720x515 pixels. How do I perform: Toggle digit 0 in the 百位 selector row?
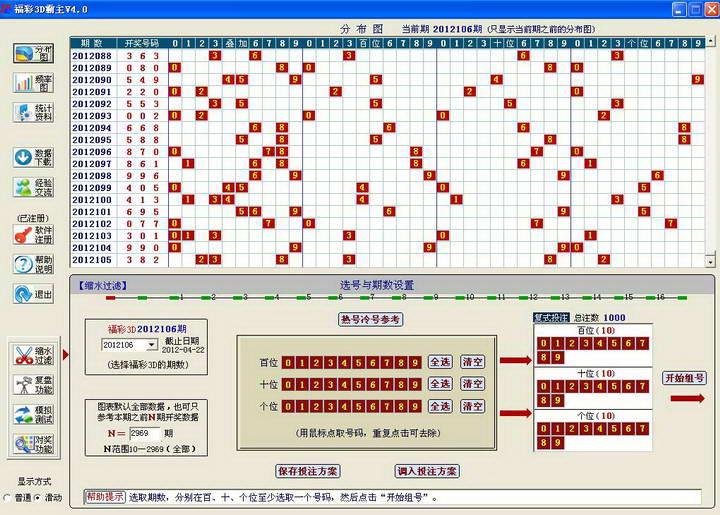tap(288, 363)
